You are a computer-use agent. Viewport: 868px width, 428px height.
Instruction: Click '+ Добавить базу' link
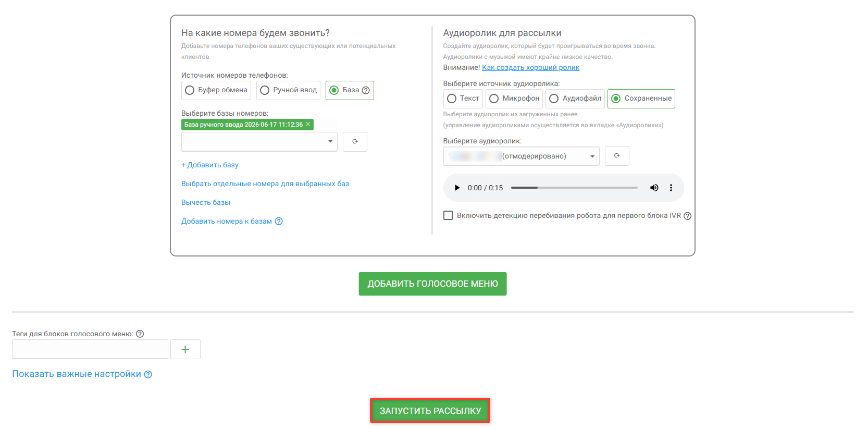tap(209, 165)
